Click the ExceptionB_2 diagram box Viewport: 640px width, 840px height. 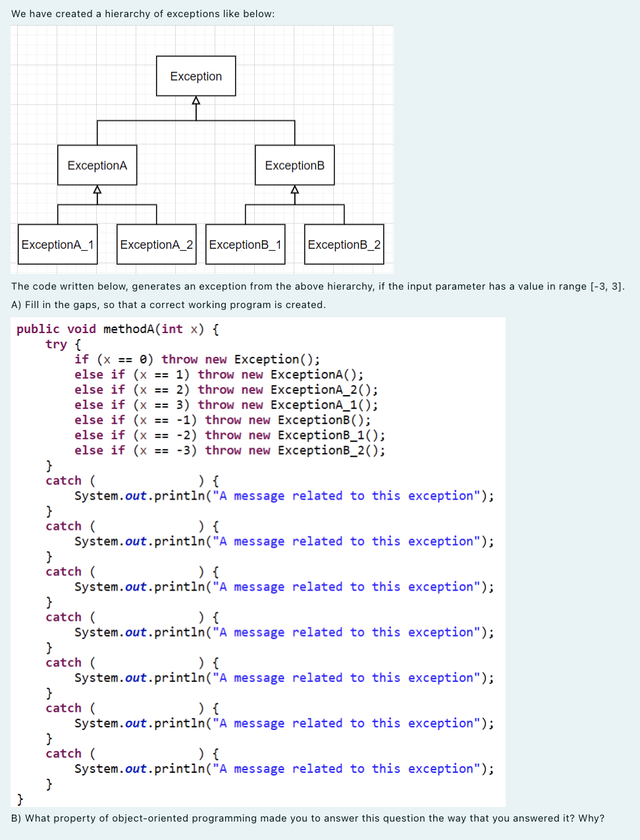click(x=344, y=244)
